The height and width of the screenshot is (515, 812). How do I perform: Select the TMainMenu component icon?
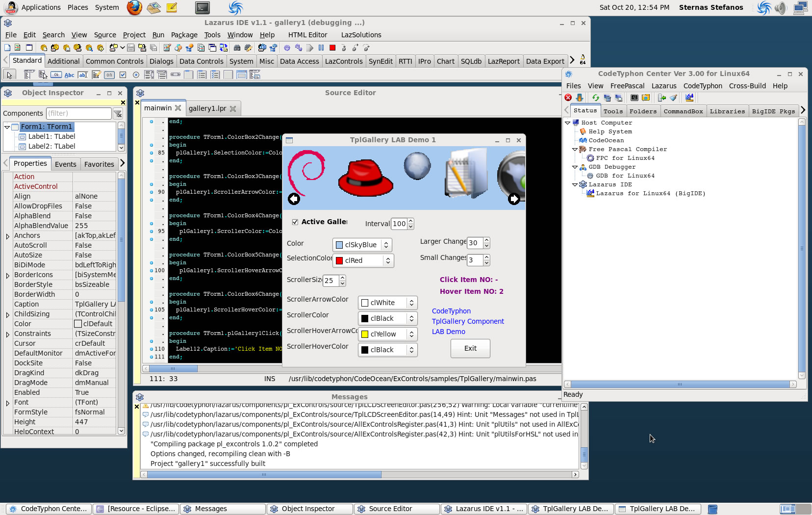click(29, 75)
